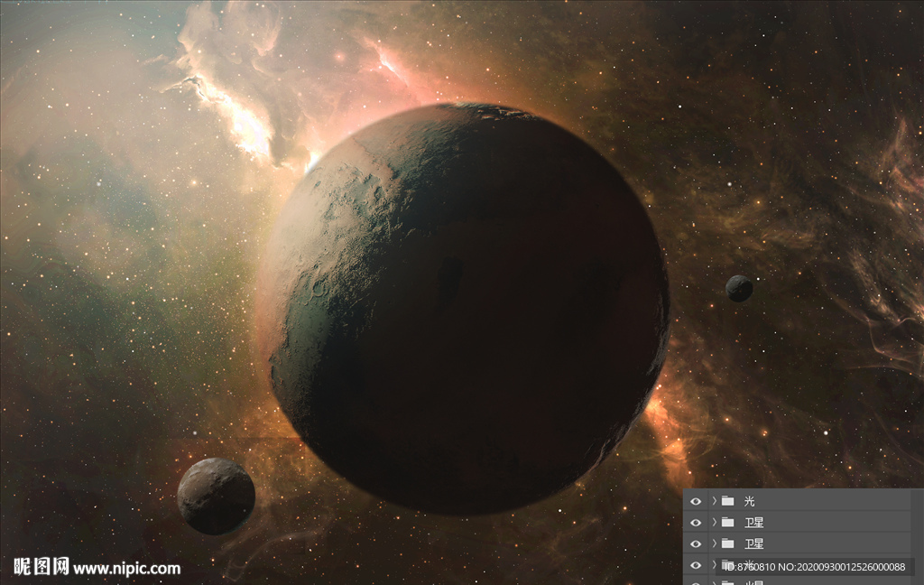Expand the first 卫星 group under top 光
Screen dimensions: 924x585
pos(715,522)
